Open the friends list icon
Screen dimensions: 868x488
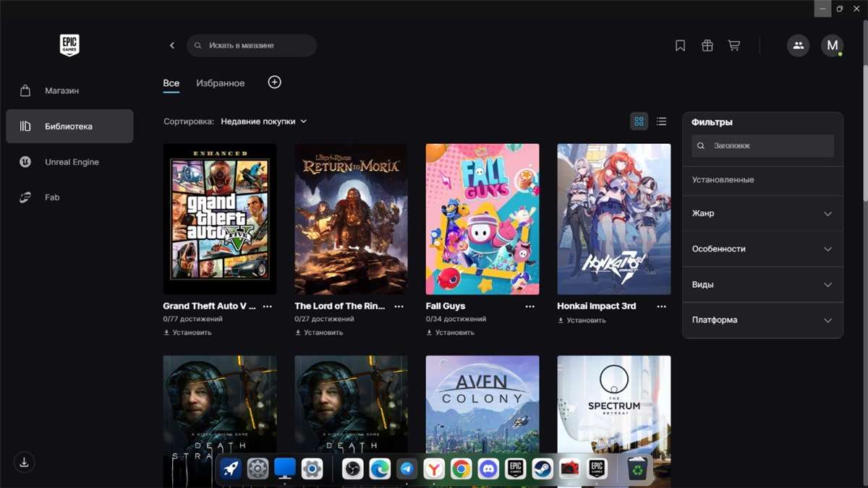[x=798, y=46]
